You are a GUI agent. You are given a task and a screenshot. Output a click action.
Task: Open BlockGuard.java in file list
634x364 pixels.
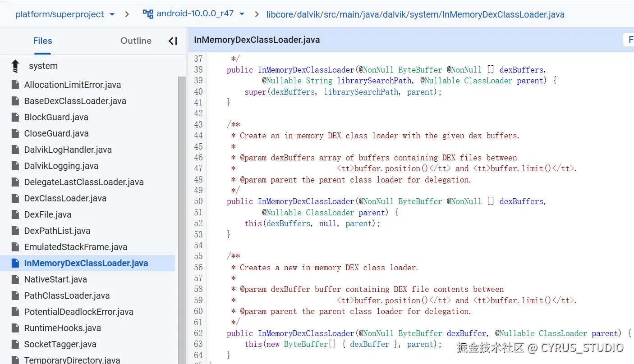(56, 117)
